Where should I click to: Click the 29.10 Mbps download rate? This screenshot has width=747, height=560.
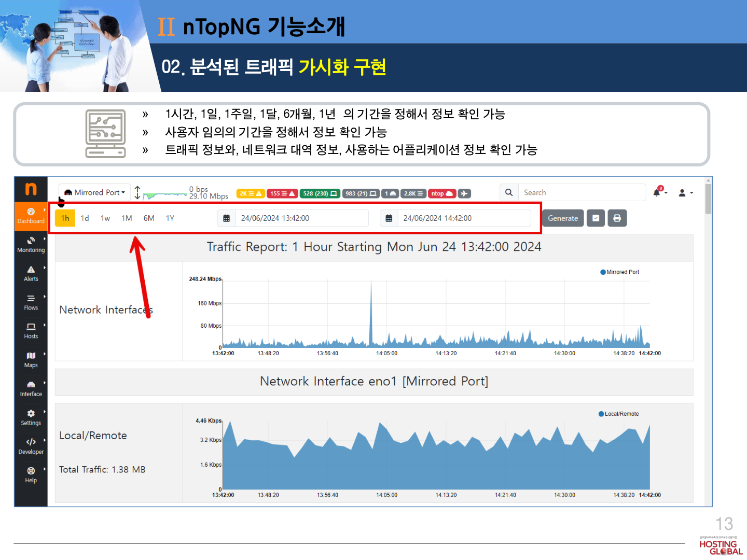[x=209, y=197]
